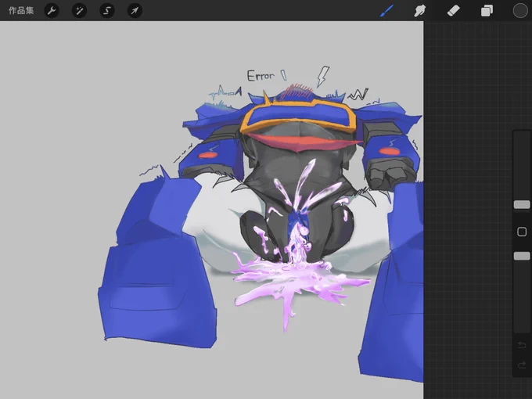Click the brush size slider handle
The image size is (532, 399).
click(522, 205)
